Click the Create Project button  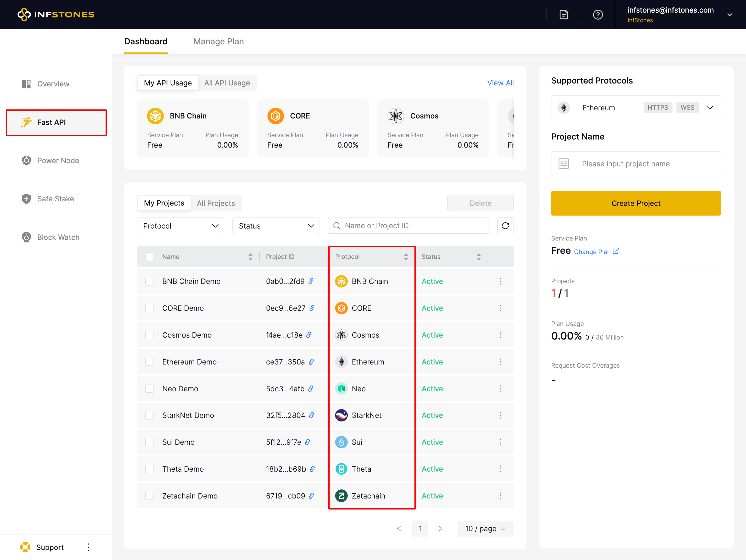(x=636, y=203)
